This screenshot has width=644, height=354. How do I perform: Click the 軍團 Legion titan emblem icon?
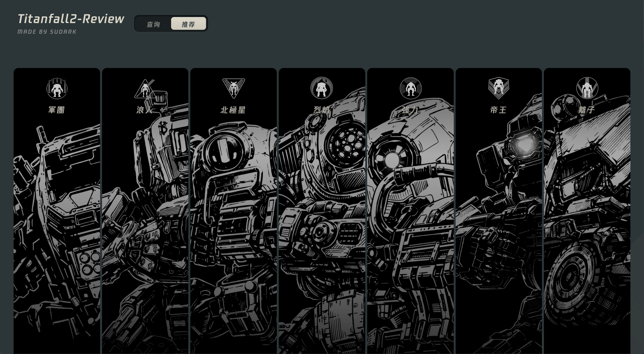57,88
